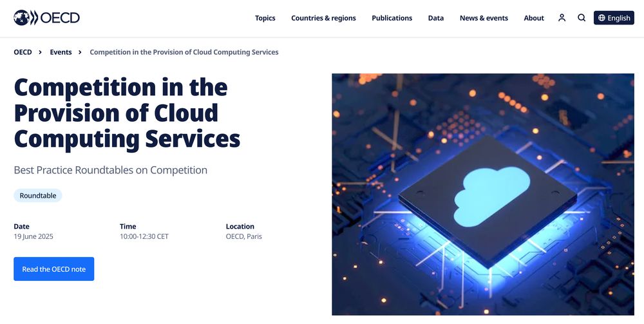Screen dimensions: 644x324
Task: Click the Cloud Computing Services breadcrumb
Action: [184, 52]
